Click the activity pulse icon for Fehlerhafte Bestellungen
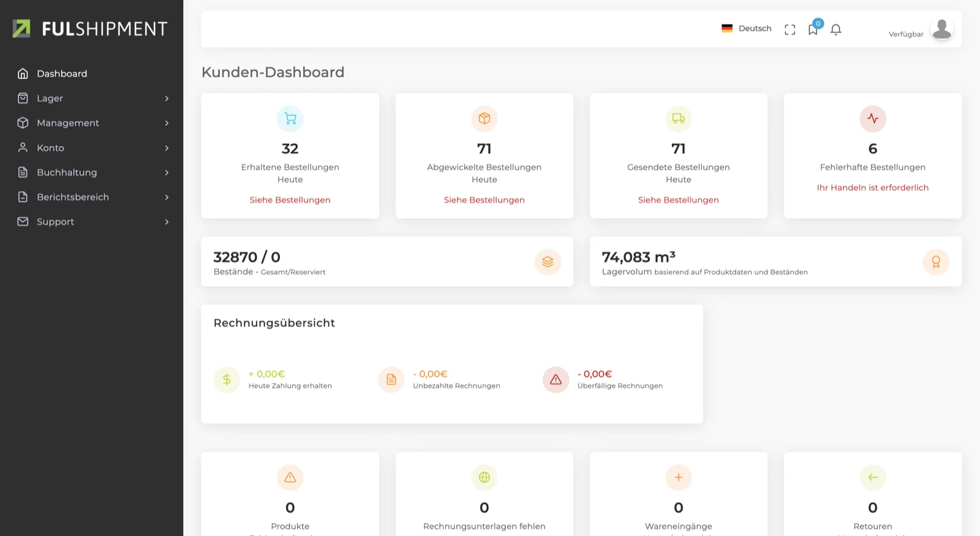 873,119
